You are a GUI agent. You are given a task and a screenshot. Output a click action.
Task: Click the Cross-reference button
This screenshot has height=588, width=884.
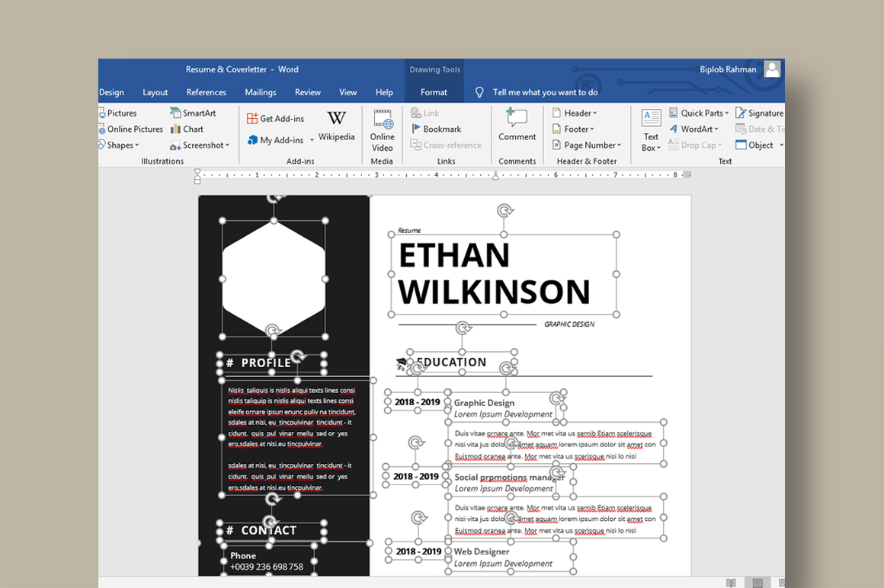[446, 145]
